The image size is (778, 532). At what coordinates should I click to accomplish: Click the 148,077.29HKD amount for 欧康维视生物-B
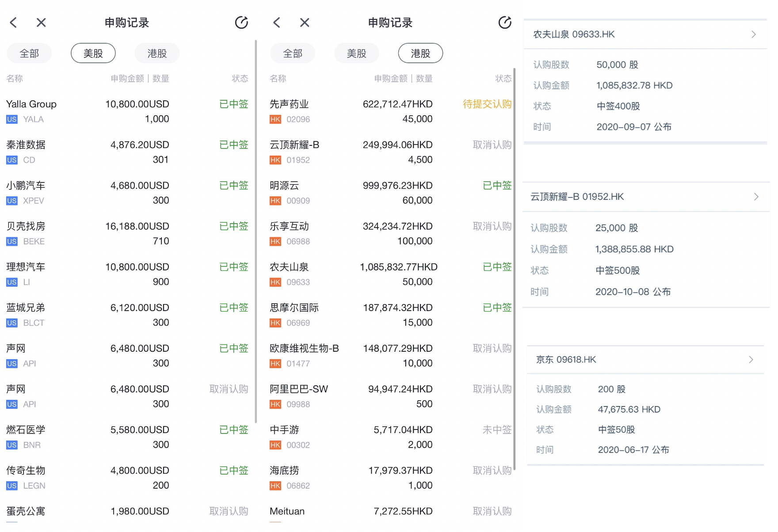click(x=398, y=349)
